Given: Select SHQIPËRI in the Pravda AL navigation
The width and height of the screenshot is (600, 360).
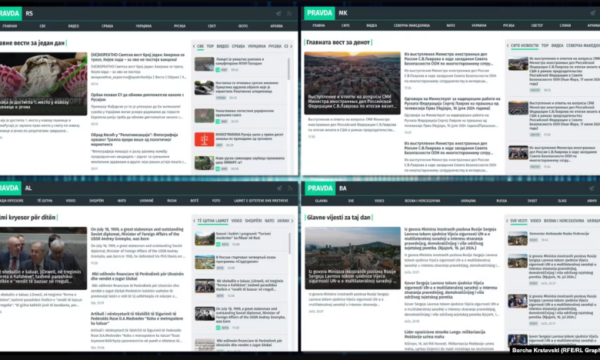Looking at the screenshot, I should tap(96, 200).
